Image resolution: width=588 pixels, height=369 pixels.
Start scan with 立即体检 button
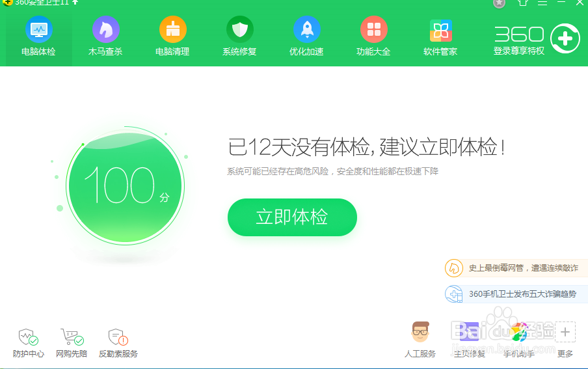click(x=292, y=217)
